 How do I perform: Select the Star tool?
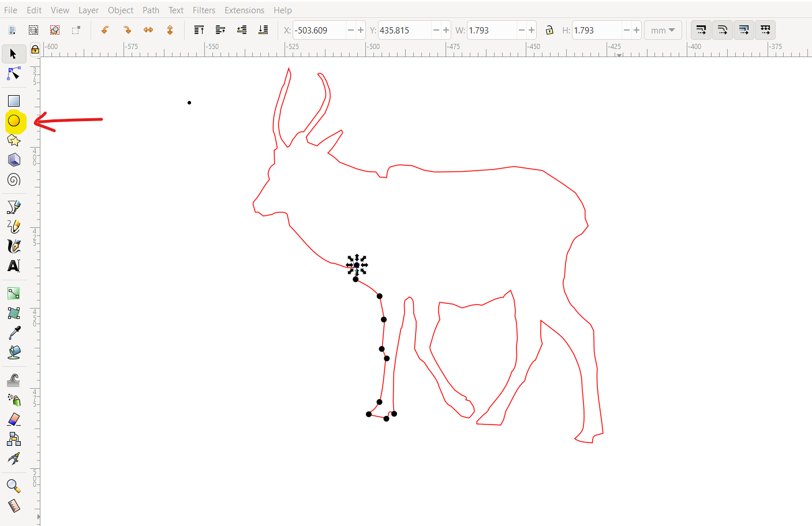pos(13,140)
